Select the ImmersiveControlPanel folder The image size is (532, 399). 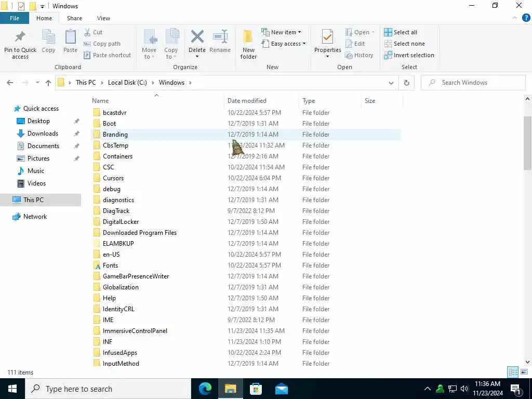[x=135, y=331]
